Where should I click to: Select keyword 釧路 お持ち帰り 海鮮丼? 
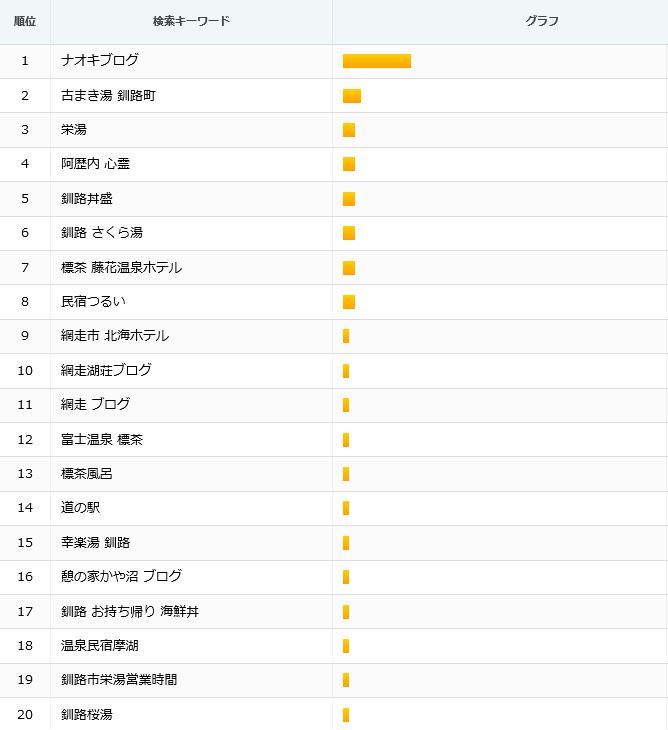130,611
